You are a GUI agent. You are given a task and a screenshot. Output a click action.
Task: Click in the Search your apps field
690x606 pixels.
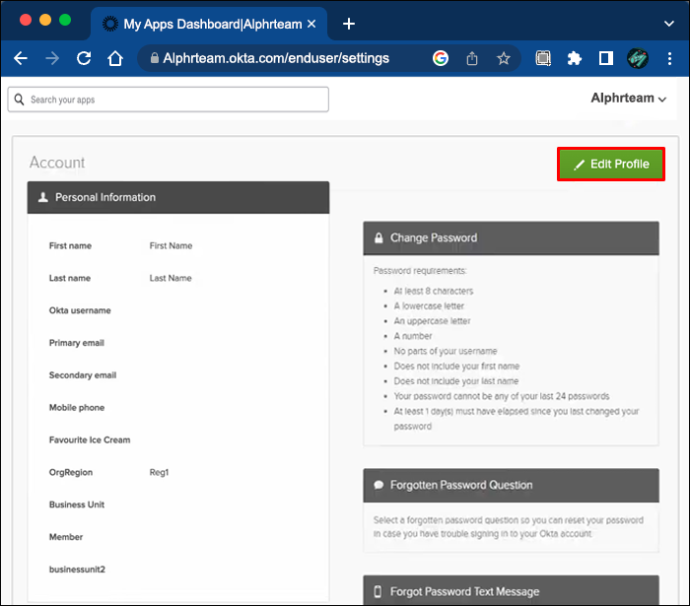point(168,99)
